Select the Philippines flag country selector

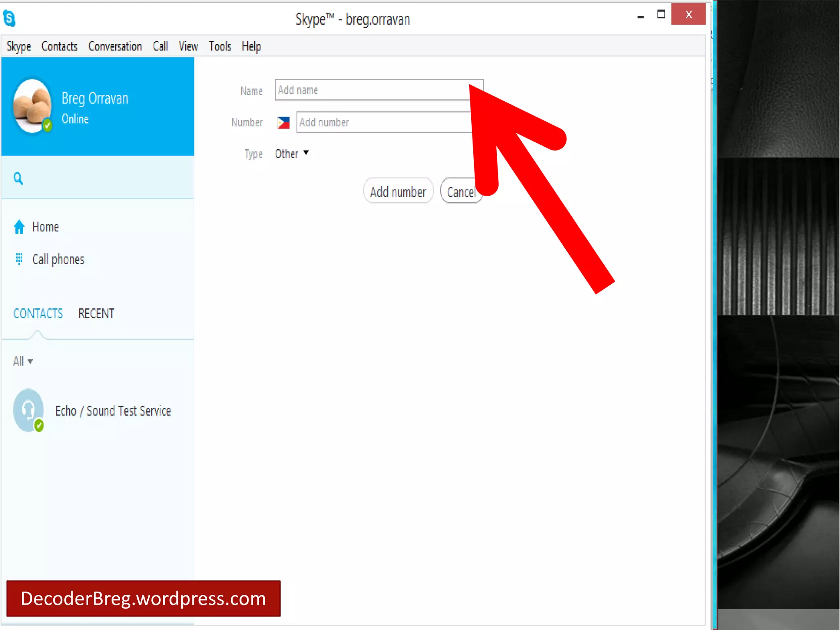[283, 123]
